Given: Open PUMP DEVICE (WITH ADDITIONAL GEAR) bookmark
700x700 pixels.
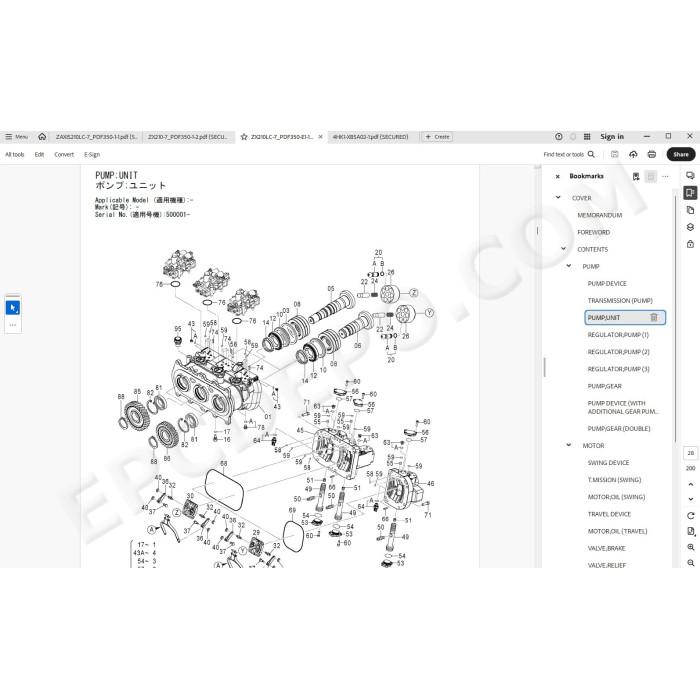Looking at the screenshot, I should click(623, 407).
